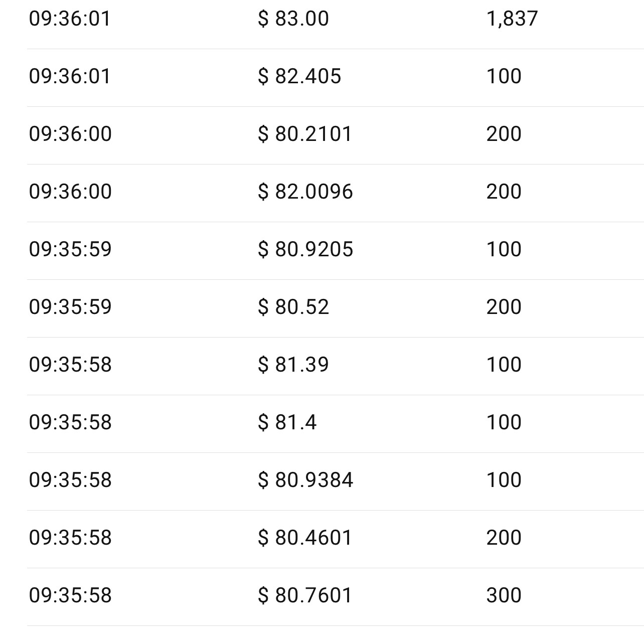Select the $ 80.52 price entry
The height and width of the screenshot is (644, 644).
tap(293, 307)
